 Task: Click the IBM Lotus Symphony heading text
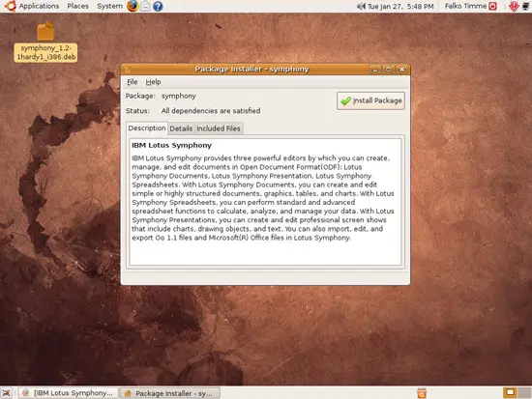click(171, 145)
